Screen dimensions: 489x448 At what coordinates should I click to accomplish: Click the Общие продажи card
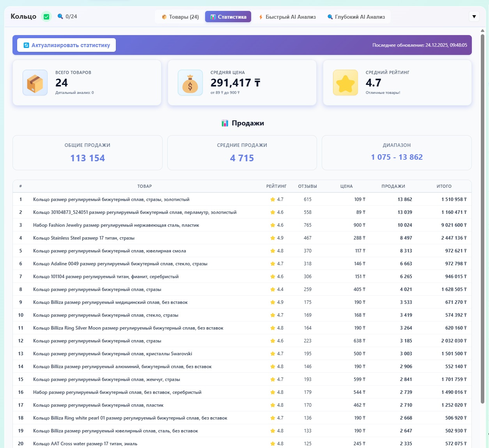[87, 153]
